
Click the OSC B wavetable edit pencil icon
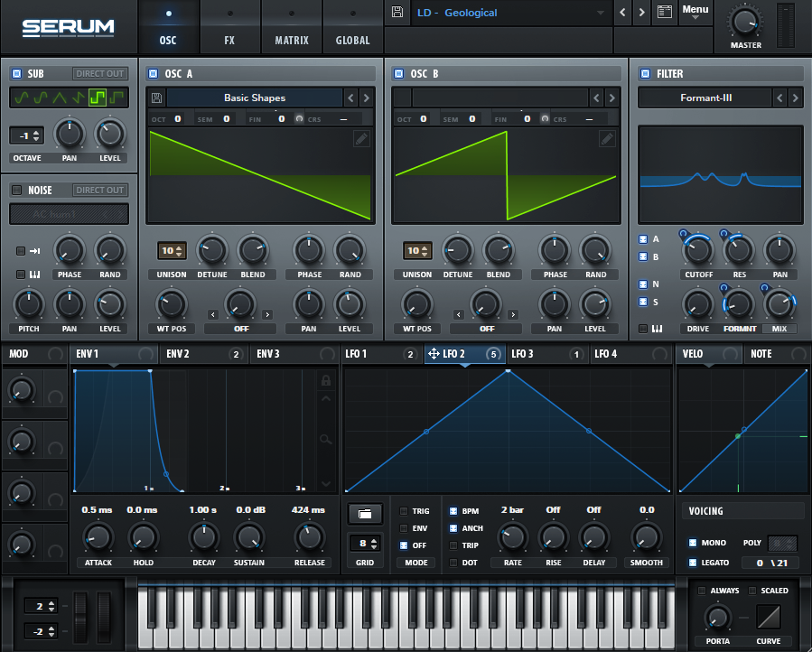(x=607, y=138)
